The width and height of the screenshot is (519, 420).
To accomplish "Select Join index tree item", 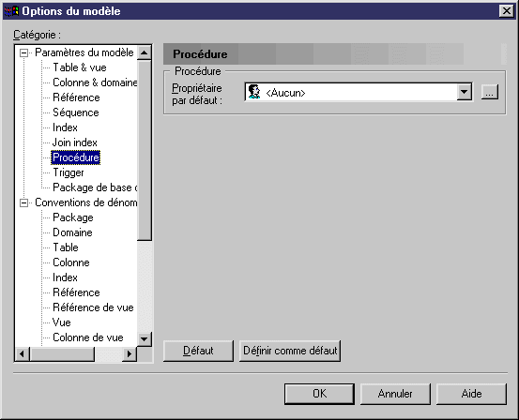I will tap(75, 142).
